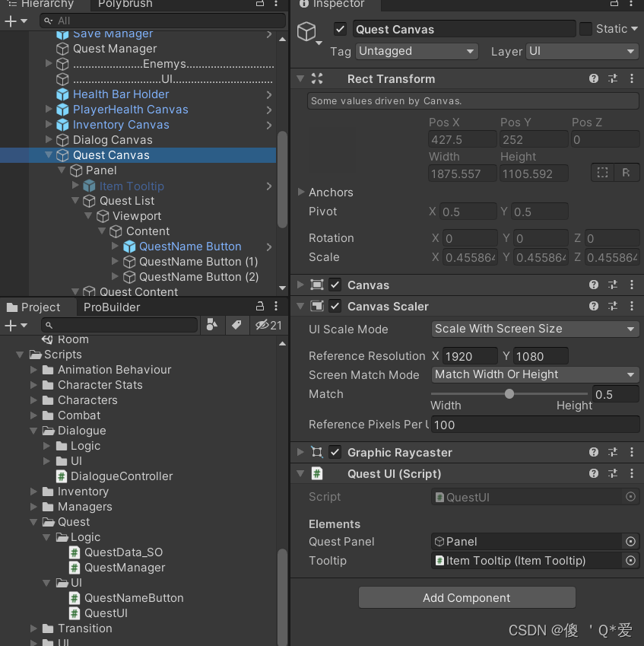Expand the Anchors foldout
Screen dimensions: 644x646
(x=301, y=192)
